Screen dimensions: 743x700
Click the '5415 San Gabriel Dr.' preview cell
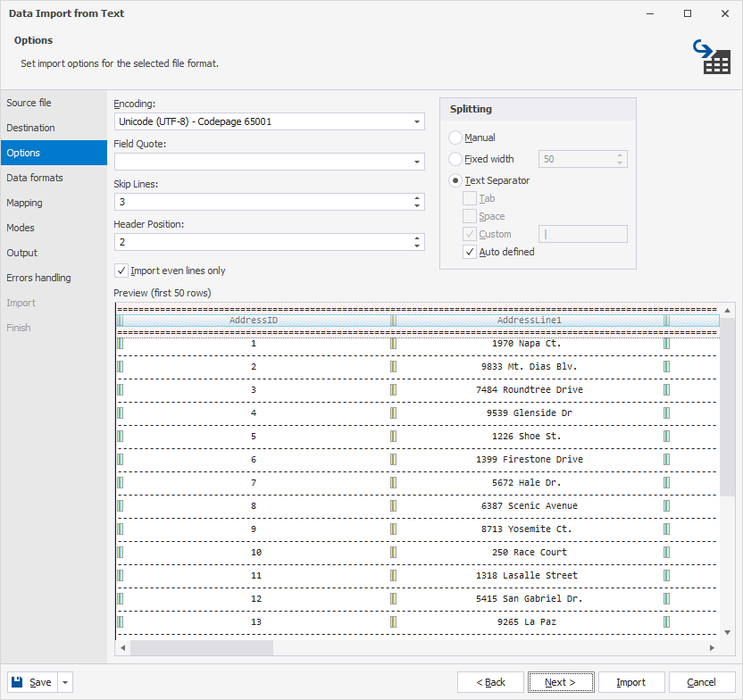click(530, 599)
